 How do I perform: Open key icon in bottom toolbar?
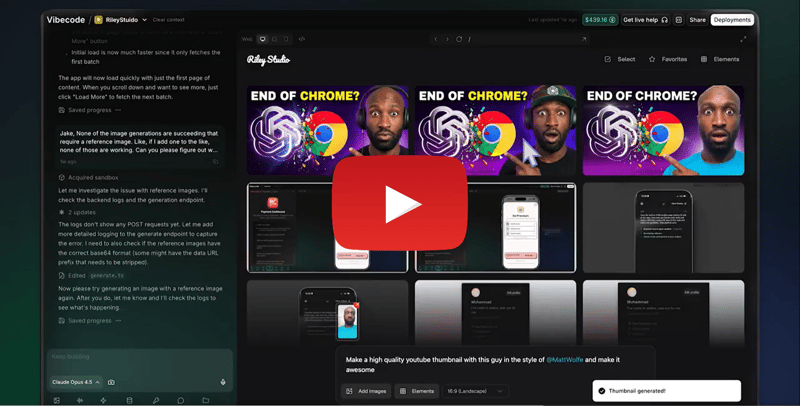(156, 400)
